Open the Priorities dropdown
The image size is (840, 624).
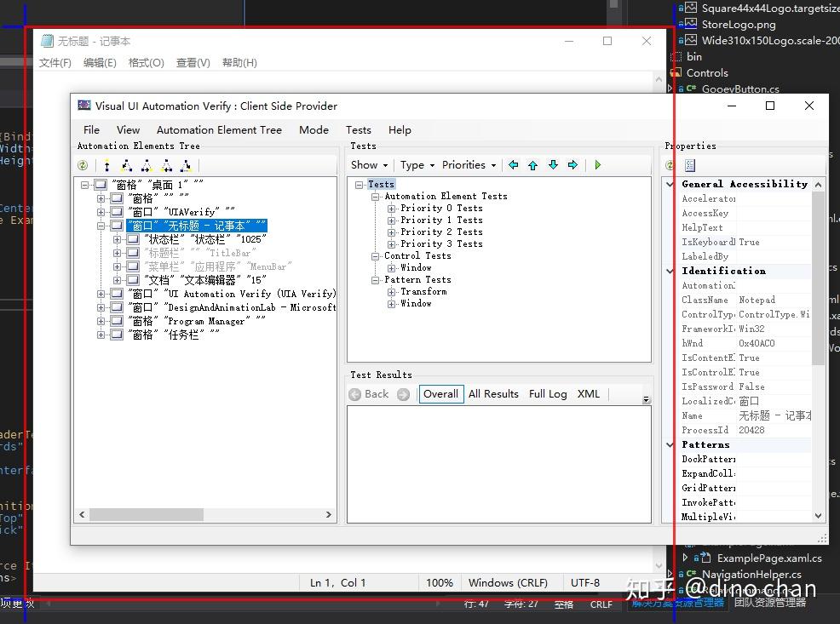coord(469,165)
